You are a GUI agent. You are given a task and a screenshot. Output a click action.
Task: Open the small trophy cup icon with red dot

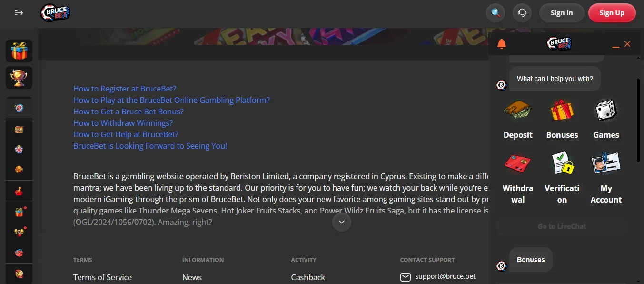point(20,232)
